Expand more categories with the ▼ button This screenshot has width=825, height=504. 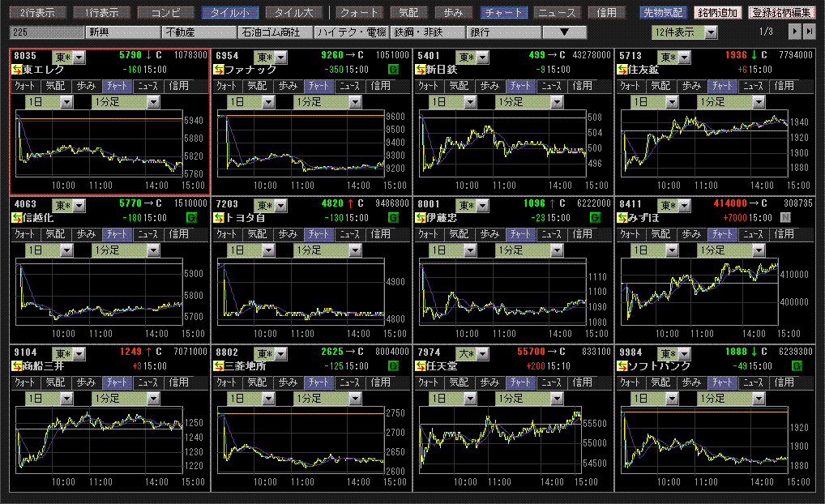pyautogui.click(x=565, y=32)
